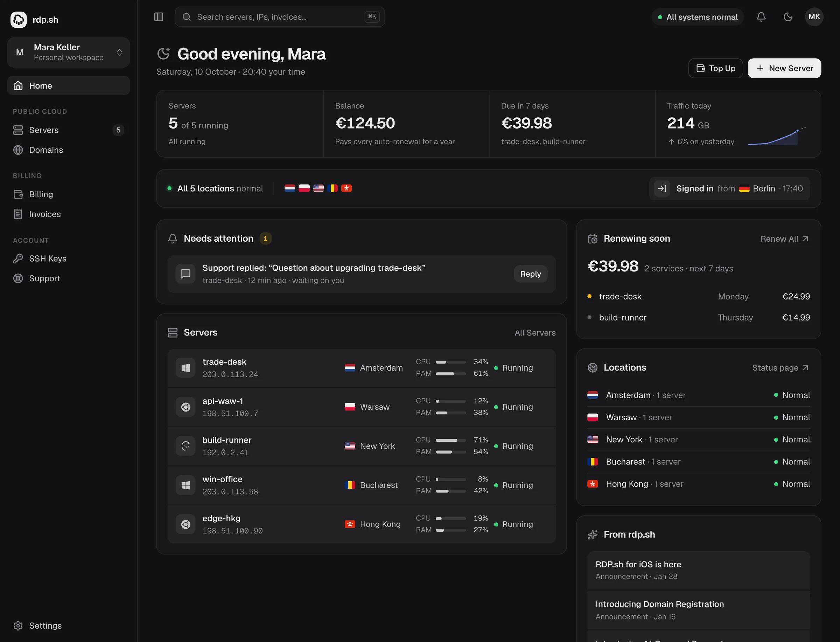This screenshot has height=642, width=840.
Task: Expand the Mara Keller workspace switcher
Action: (x=68, y=52)
